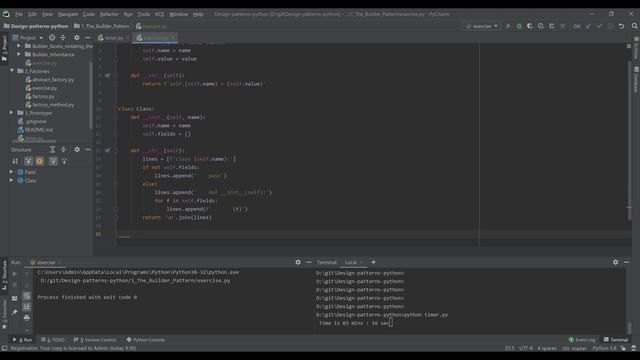Open the VCS menu
The image size is (640, 360).
[159, 14]
